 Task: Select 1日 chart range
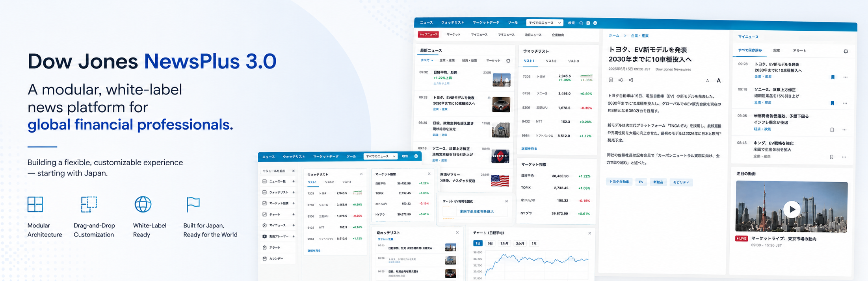478,243
